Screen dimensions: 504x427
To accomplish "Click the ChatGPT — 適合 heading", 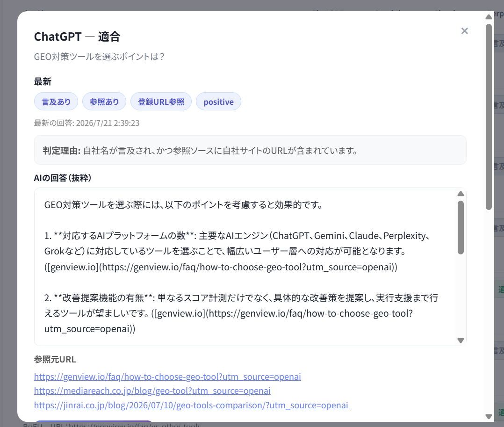I will [x=77, y=36].
